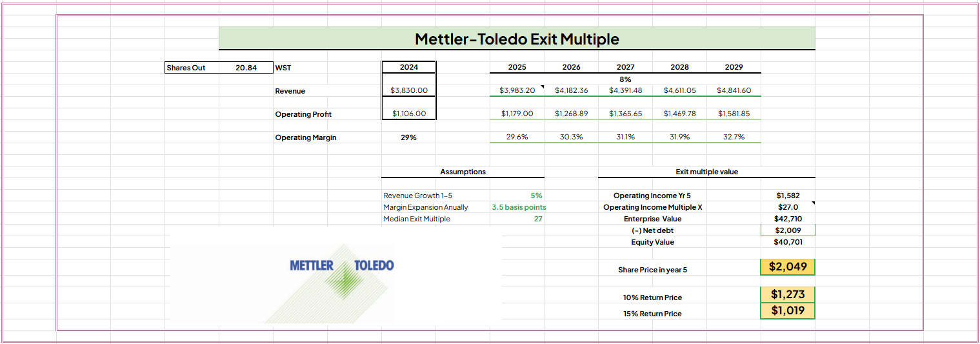
Task: Select the 32.7% margin cell
Action: pyautogui.click(x=734, y=137)
